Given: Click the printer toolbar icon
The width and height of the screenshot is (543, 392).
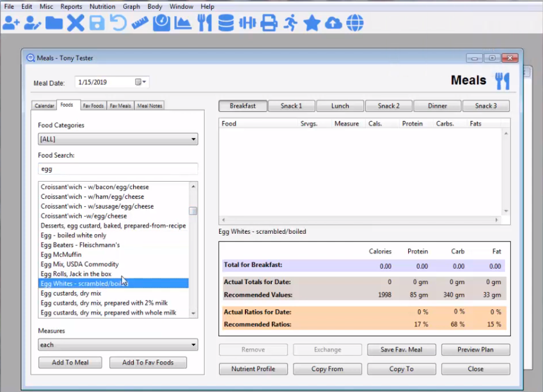Looking at the screenshot, I should coord(269,23).
